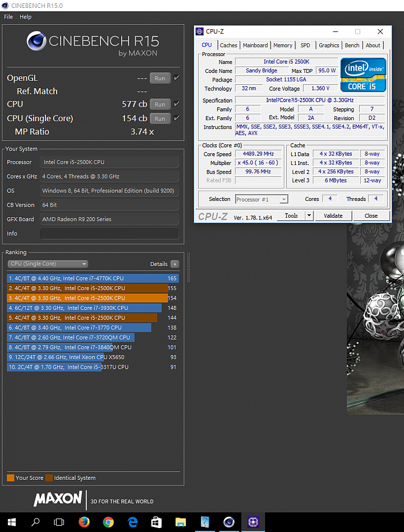This screenshot has height=532, width=404.
Task: Toggle the CPU test checkbox
Action: (176, 104)
